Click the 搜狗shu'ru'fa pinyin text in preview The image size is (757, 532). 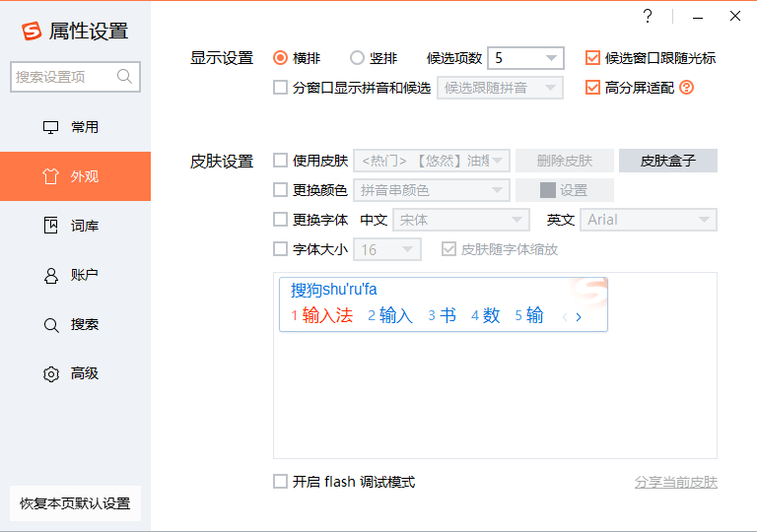pyautogui.click(x=333, y=290)
